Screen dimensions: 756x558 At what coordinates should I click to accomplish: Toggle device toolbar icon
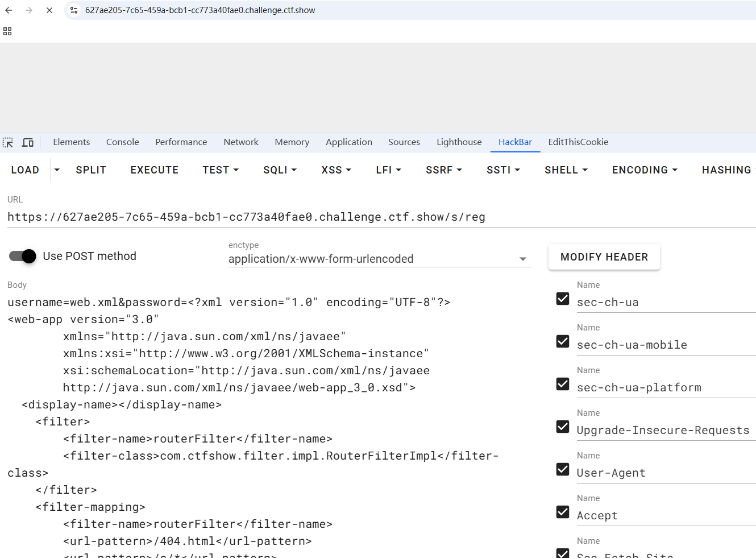pyautogui.click(x=27, y=142)
